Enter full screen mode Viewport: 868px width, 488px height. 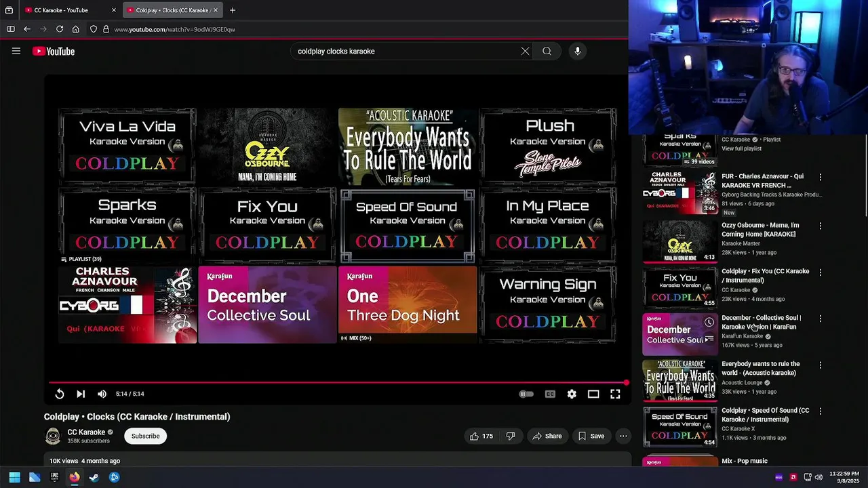tap(615, 394)
